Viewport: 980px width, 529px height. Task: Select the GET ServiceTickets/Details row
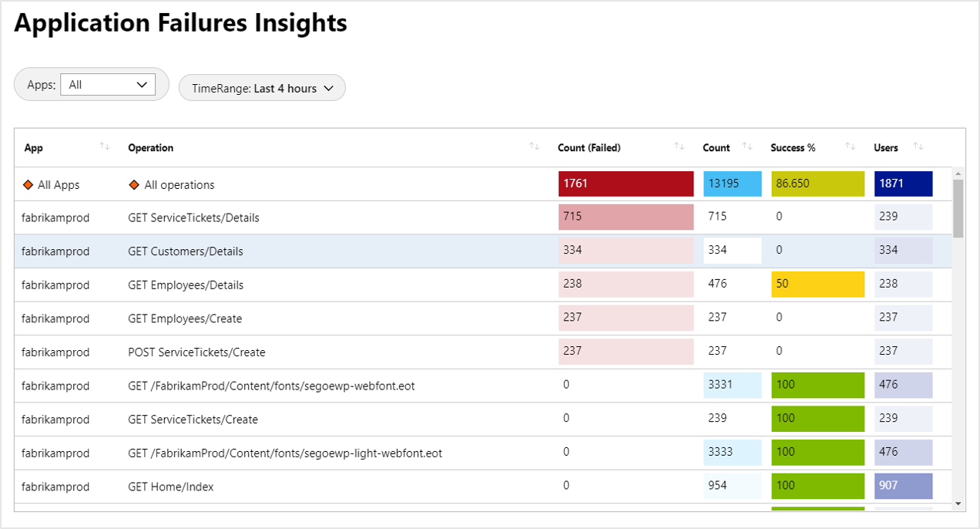[193, 218]
